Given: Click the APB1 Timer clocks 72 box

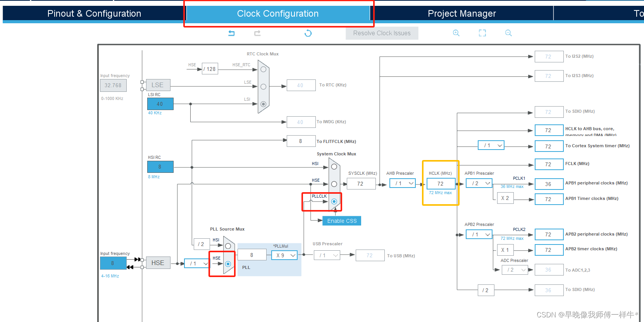Looking at the screenshot, I should point(549,199).
